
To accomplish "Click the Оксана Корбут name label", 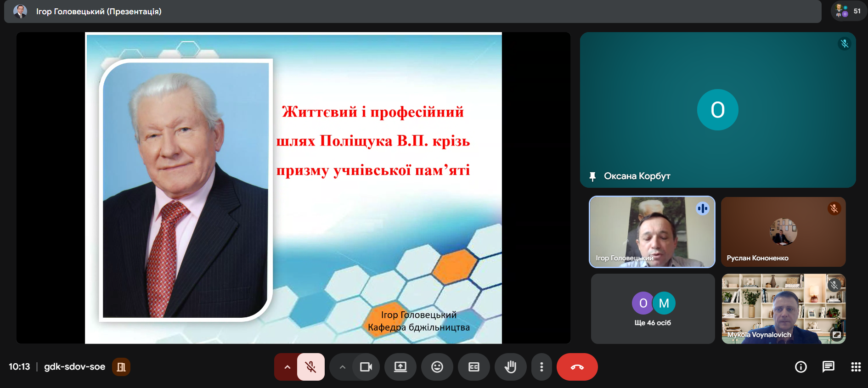I will tap(637, 176).
